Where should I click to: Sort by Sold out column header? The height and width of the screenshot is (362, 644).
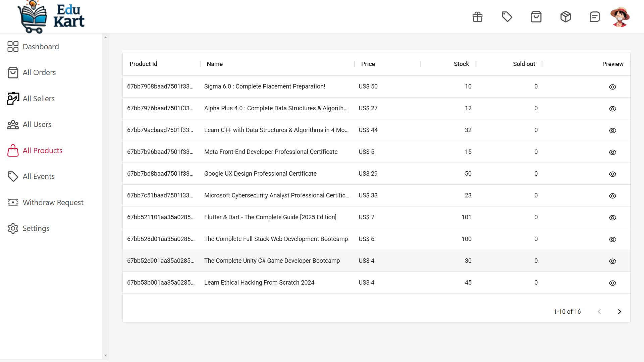coord(524,64)
